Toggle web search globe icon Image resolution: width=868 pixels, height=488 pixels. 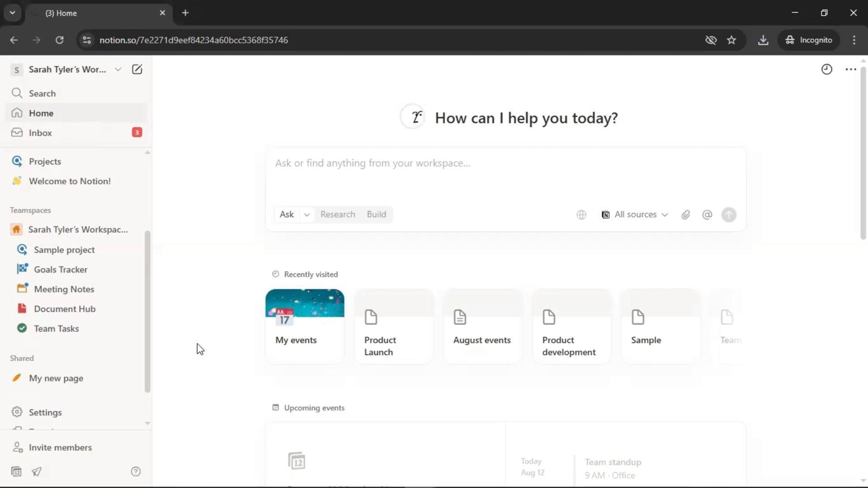point(581,215)
